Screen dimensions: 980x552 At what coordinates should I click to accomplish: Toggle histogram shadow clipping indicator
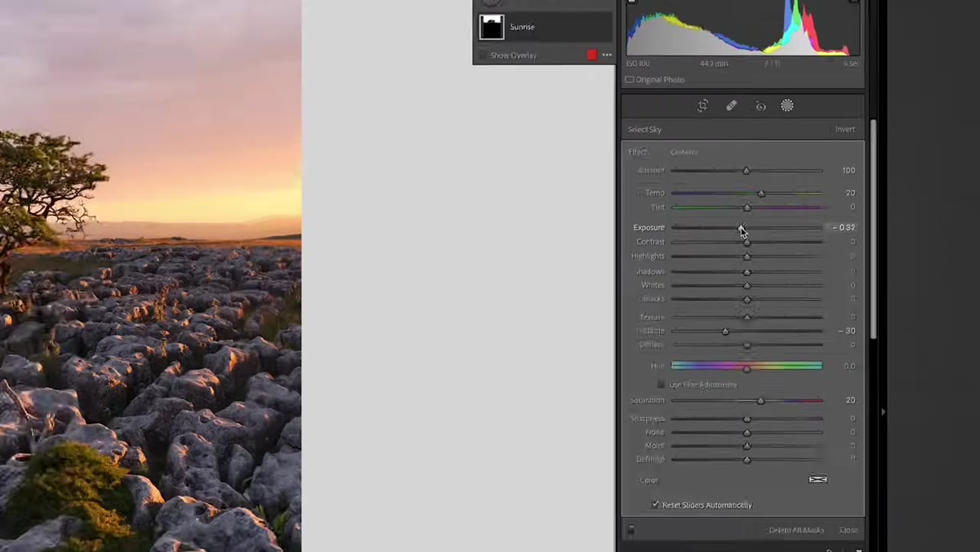631,2
